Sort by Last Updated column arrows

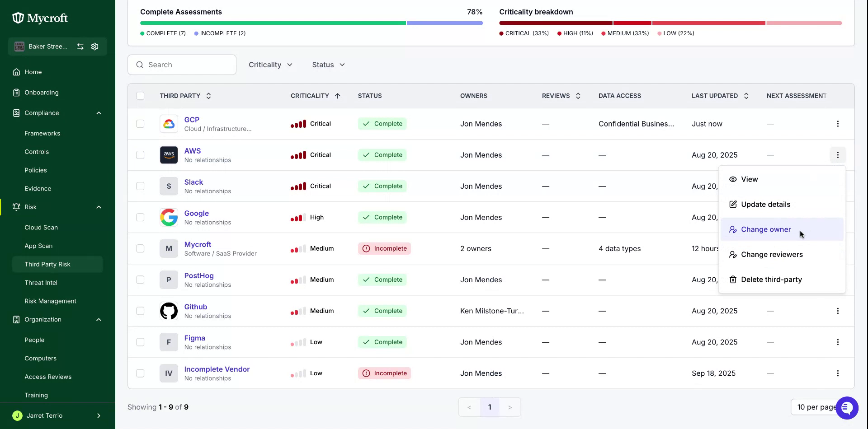coord(746,96)
